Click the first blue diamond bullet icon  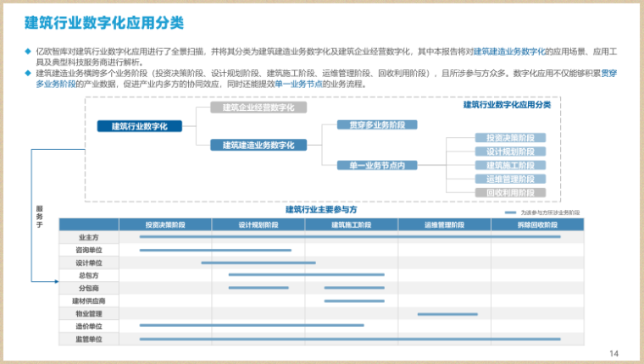point(27,52)
